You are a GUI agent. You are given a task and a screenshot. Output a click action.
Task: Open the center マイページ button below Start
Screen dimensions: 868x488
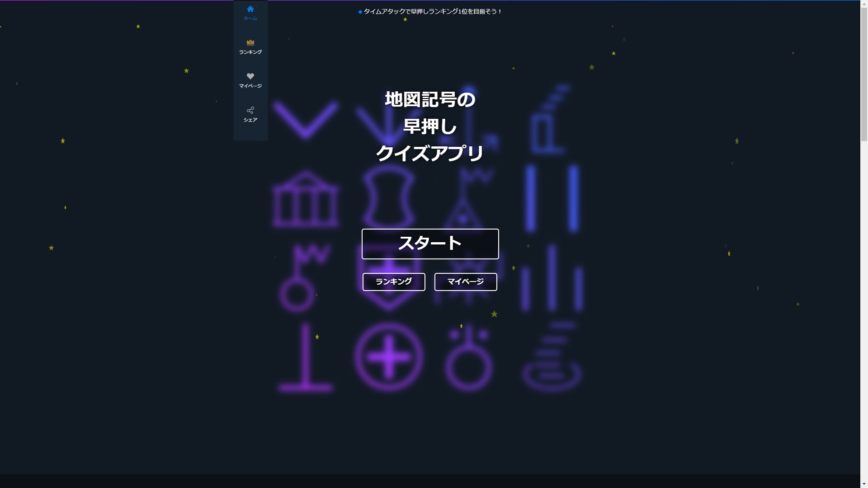tap(465, 282)
